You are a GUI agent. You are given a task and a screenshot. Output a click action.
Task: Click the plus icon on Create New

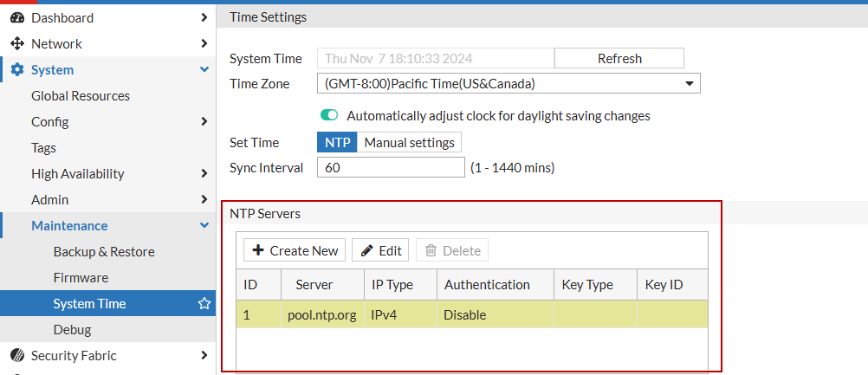[x=258, y=250]
